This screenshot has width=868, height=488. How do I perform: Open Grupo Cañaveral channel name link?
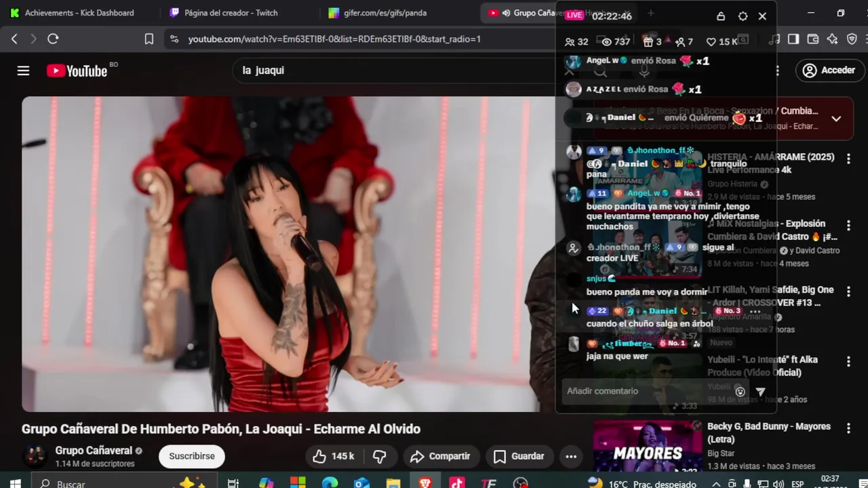(94, 451)
